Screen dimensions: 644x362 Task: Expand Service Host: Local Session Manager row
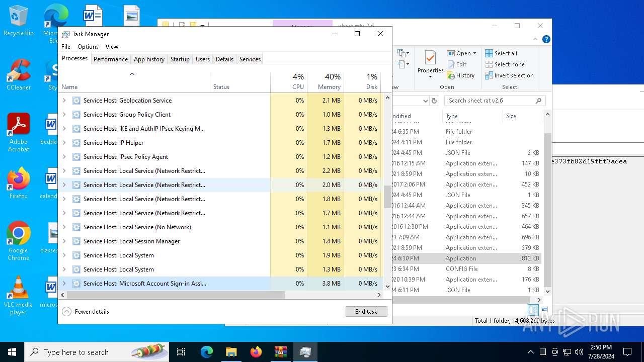(x=64, y=241)
